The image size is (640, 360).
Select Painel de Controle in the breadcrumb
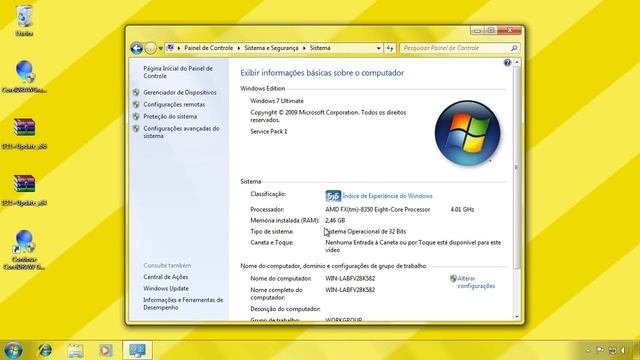tap(208, 48)
